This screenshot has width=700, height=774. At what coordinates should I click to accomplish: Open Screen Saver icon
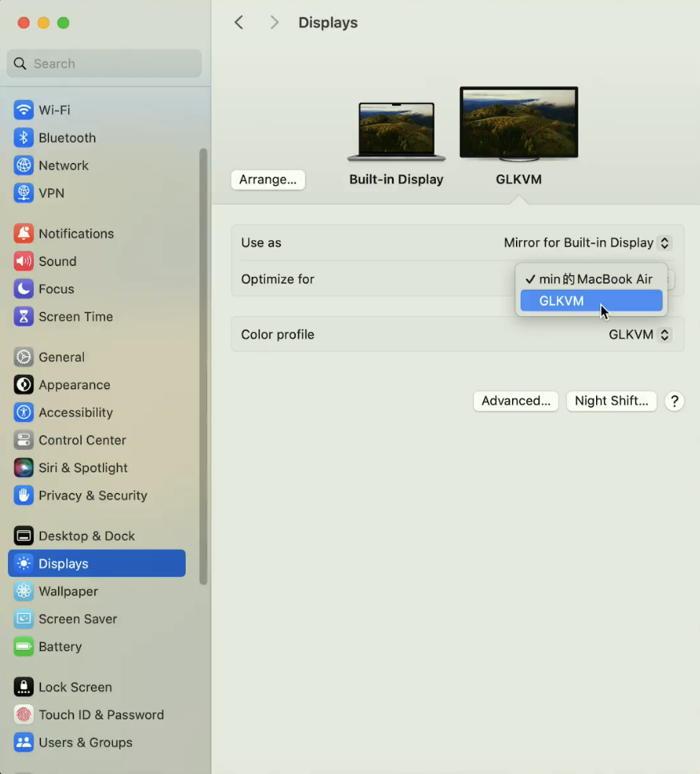(x=23, y=618)
